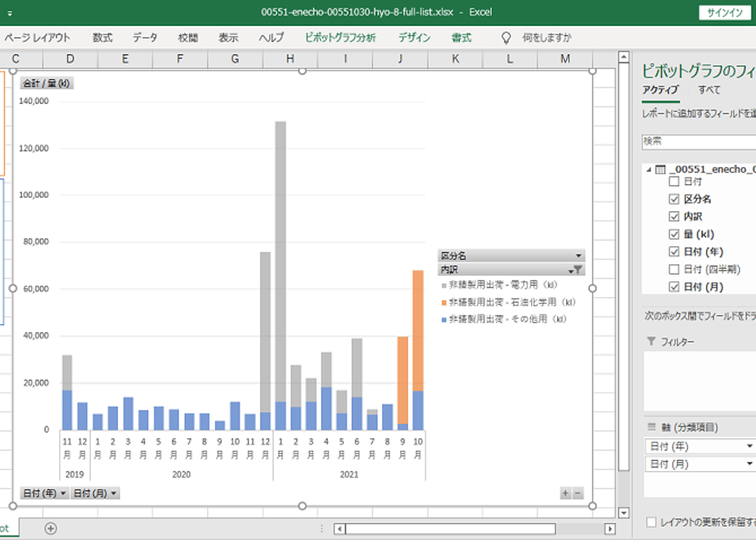Image resolution: width=756 pixels, height=540 pixels.
Task: Click the 検索 field search box
Action: [699, 142]
